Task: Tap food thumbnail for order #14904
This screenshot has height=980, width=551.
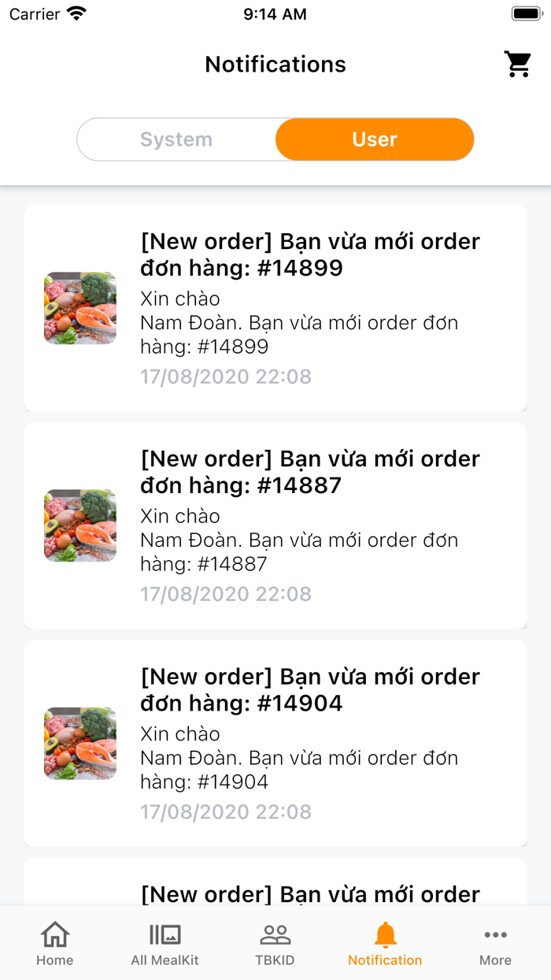Action: coord(80,744)
